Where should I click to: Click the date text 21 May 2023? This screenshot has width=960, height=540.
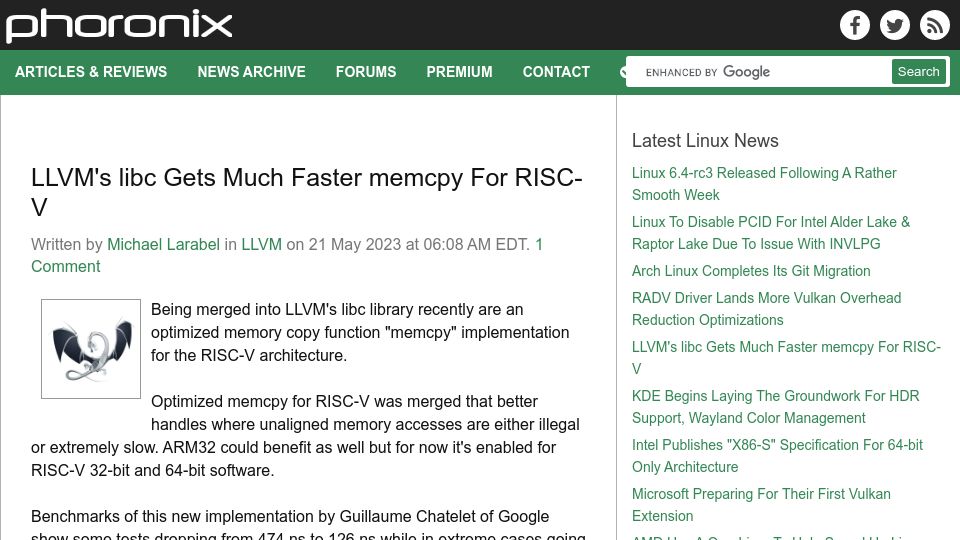point(354,244)
